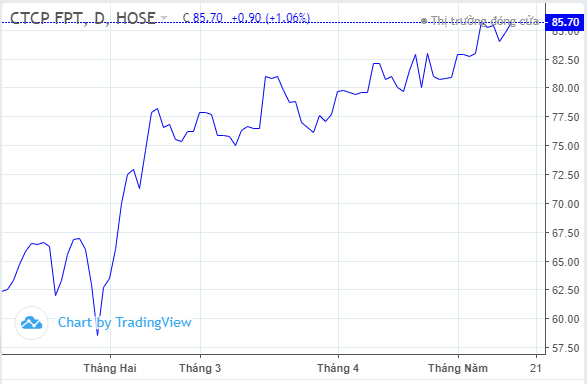Click the Tháng 3 time axis label
This screenshot has width=587, height=384.
click(x=200, y=368)
